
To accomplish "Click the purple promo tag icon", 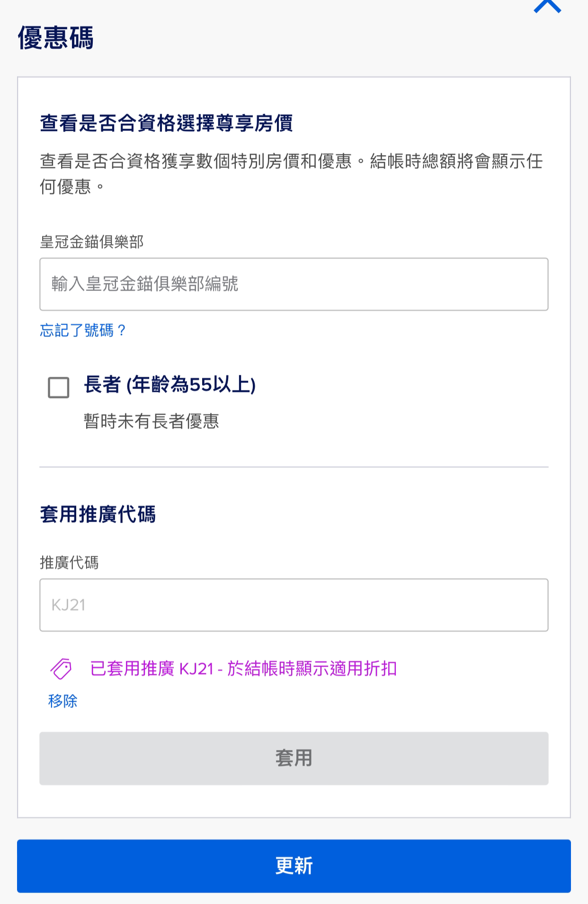I will pos(61,669).
